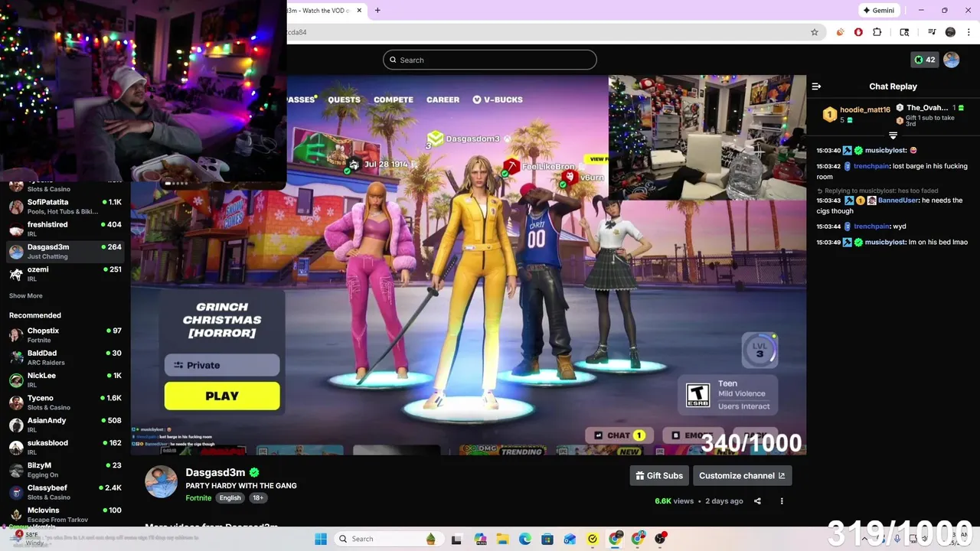Open a new browser tab
980x551 pixels.
point(377,11)
